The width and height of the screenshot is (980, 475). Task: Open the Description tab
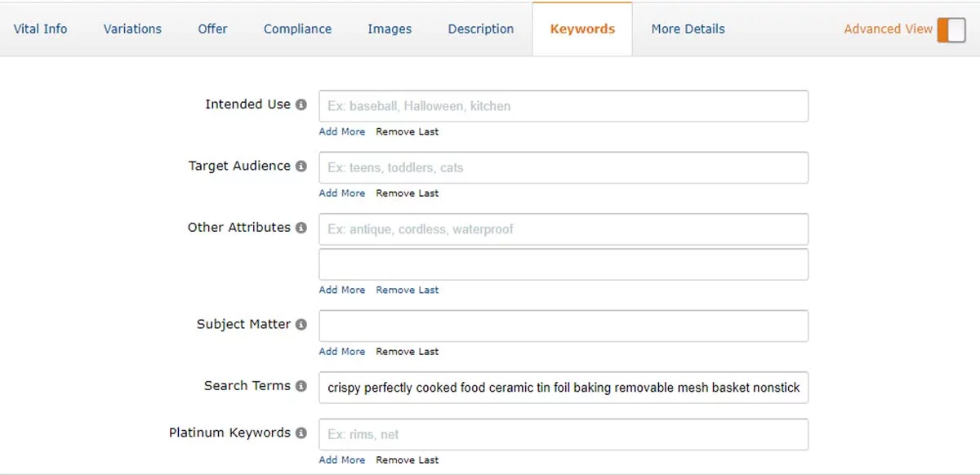[x=480, y=28]
